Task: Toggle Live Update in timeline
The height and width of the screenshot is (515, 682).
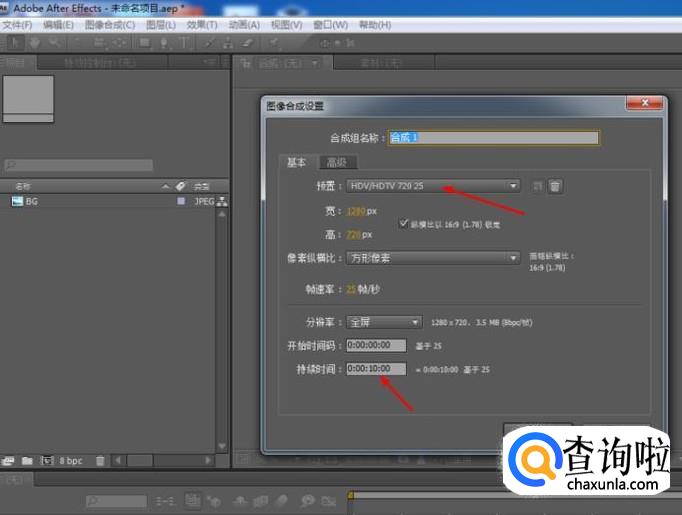Action: point(193,501)
